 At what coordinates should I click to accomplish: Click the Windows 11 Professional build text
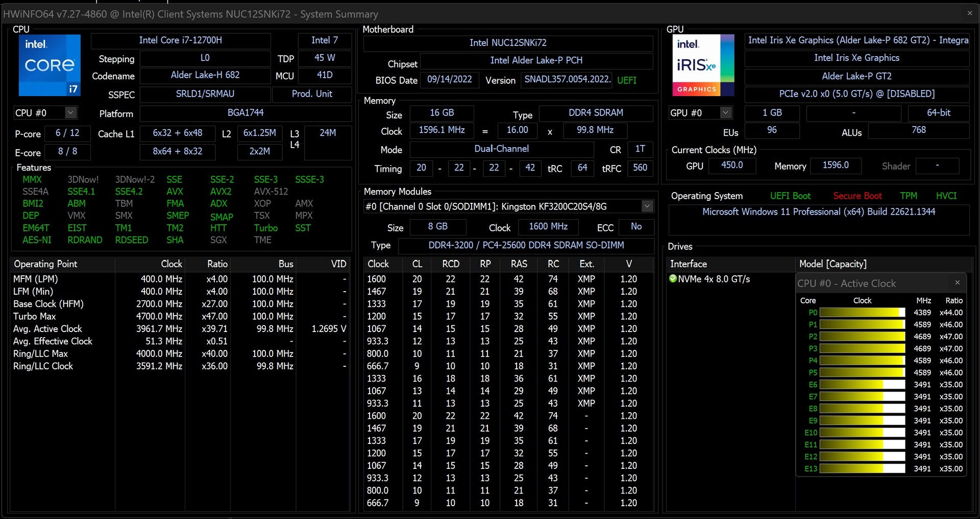tap(819, 212)
